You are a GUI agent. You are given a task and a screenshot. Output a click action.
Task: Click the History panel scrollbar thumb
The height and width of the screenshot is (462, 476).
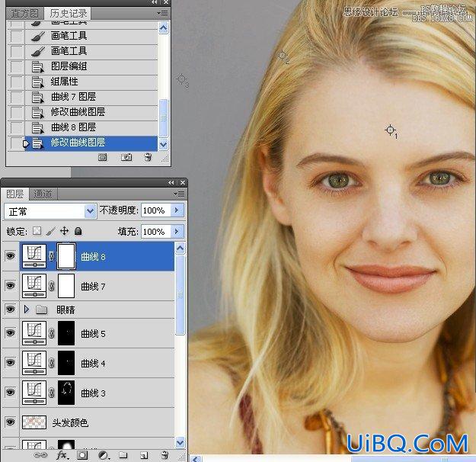click(163, 118)
